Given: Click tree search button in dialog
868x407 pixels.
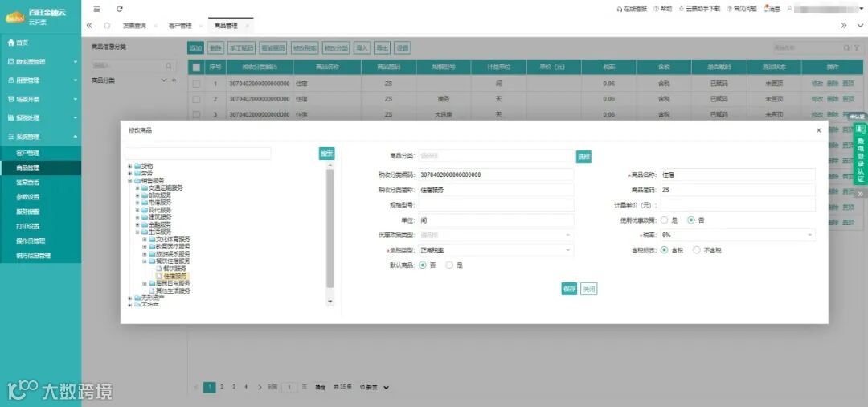Looking at the screenshot, I should 326,154.
